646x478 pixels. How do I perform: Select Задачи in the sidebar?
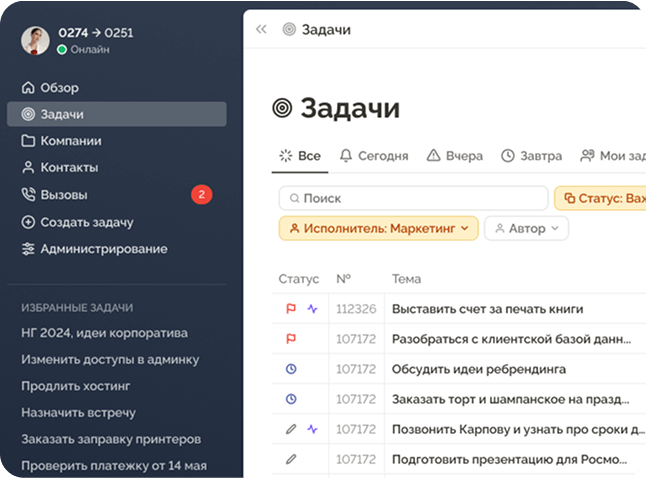point(117,114)
